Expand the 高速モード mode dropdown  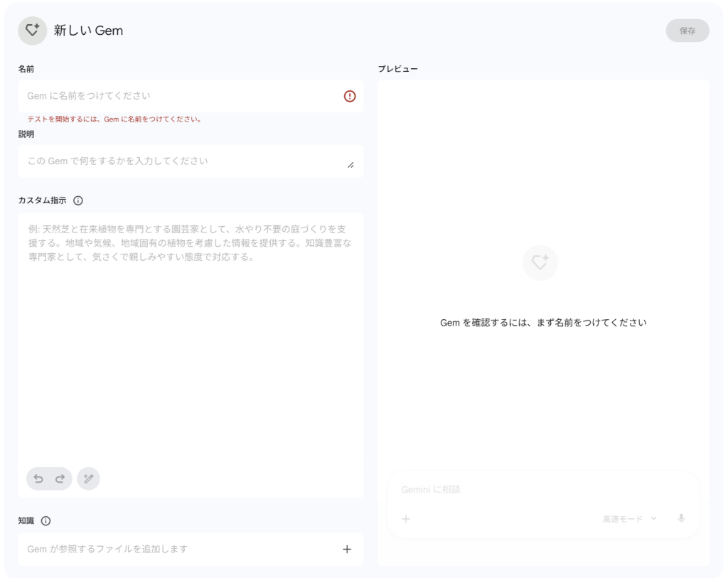(x=629, y=519)
